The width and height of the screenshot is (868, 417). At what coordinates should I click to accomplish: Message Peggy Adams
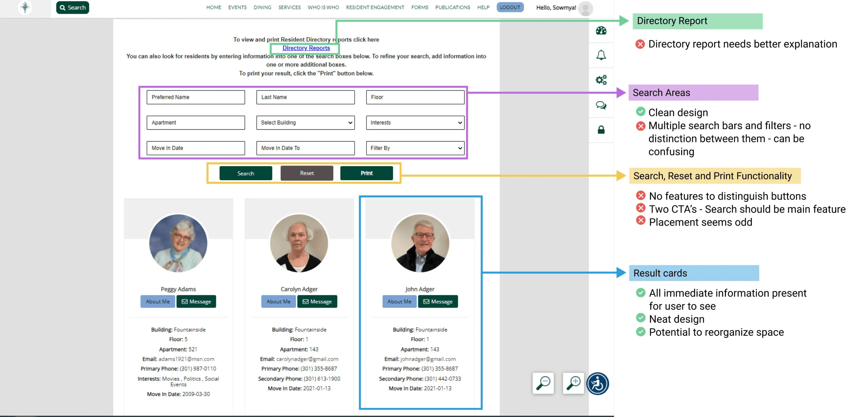[196, 301]
